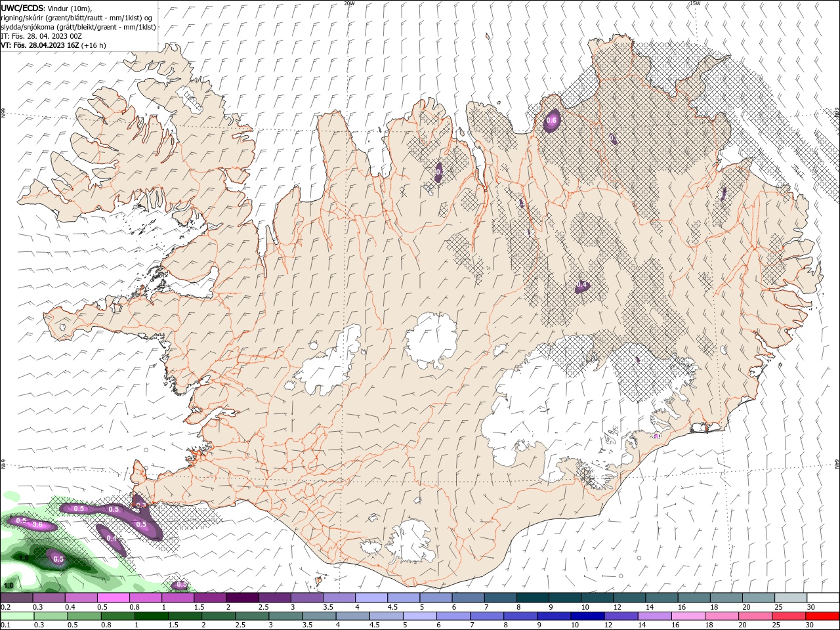
Task: Click the UWC/ECDS title text
Action: 22,8
